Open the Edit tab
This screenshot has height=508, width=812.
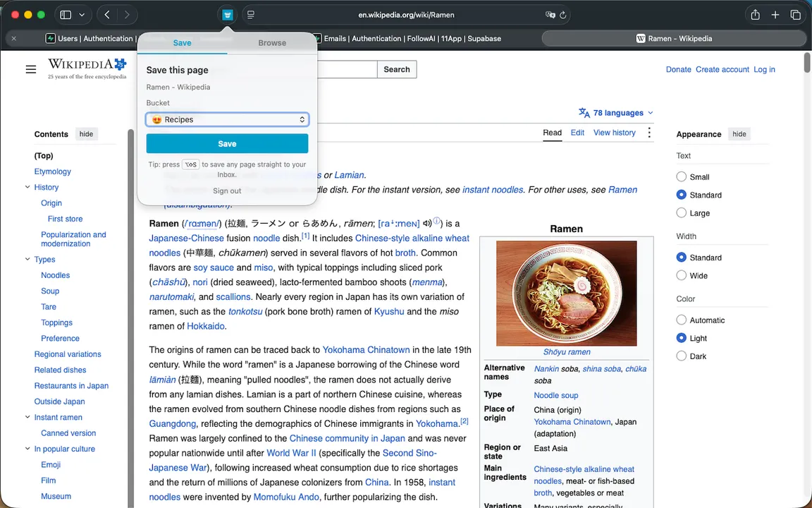pos(577,133)
